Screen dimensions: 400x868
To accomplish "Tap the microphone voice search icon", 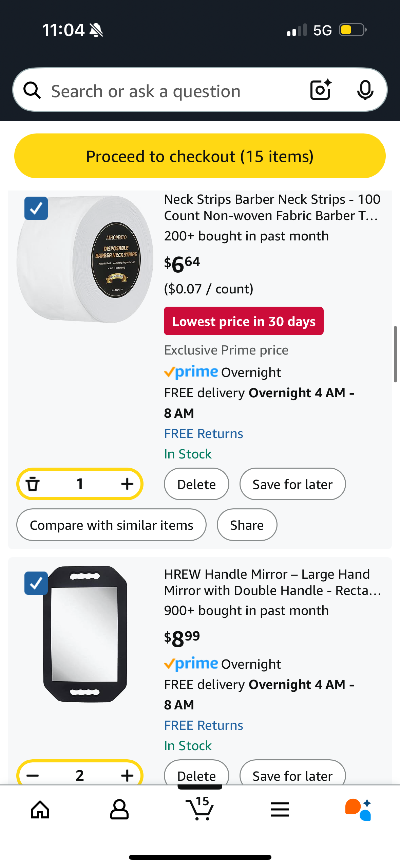I will tap(365, 90).
